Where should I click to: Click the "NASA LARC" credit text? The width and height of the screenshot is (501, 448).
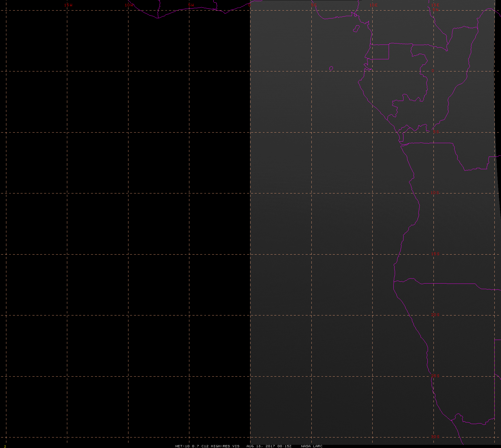(312, 446)
